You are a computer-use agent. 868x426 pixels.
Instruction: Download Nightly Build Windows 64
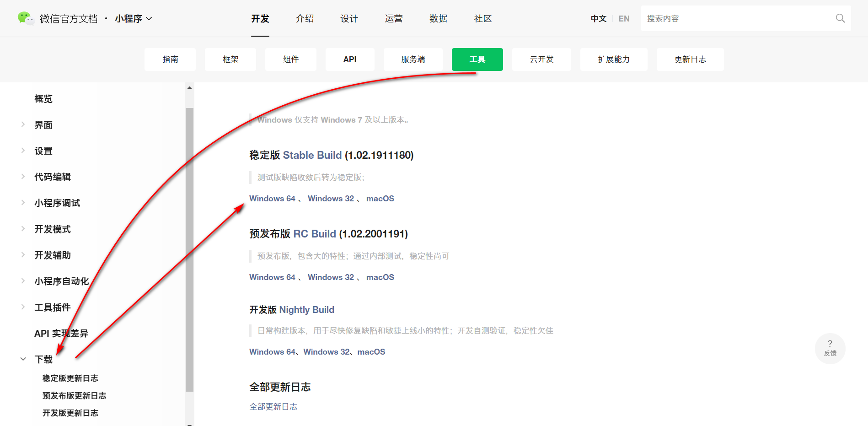click(272, 352)
